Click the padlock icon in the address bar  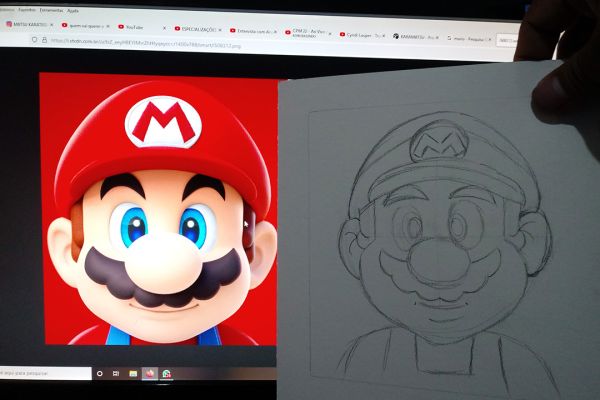[x=43, y=39]
